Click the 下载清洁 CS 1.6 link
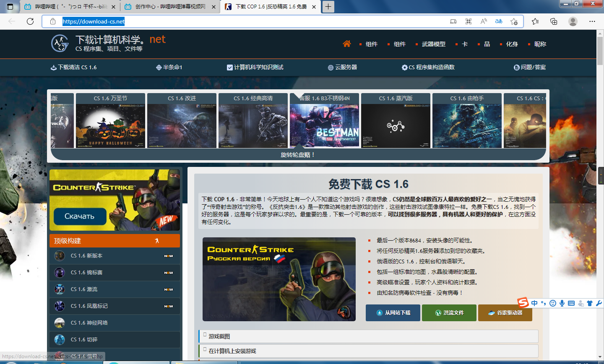 point(73,67)
